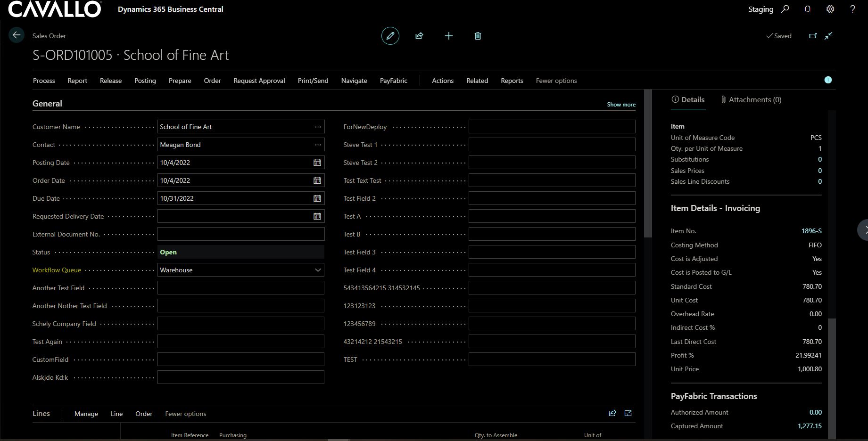Screen dimensions: 868x441
Task: Expand the Workflow Queue dropdown
Action: coord(318,270)
